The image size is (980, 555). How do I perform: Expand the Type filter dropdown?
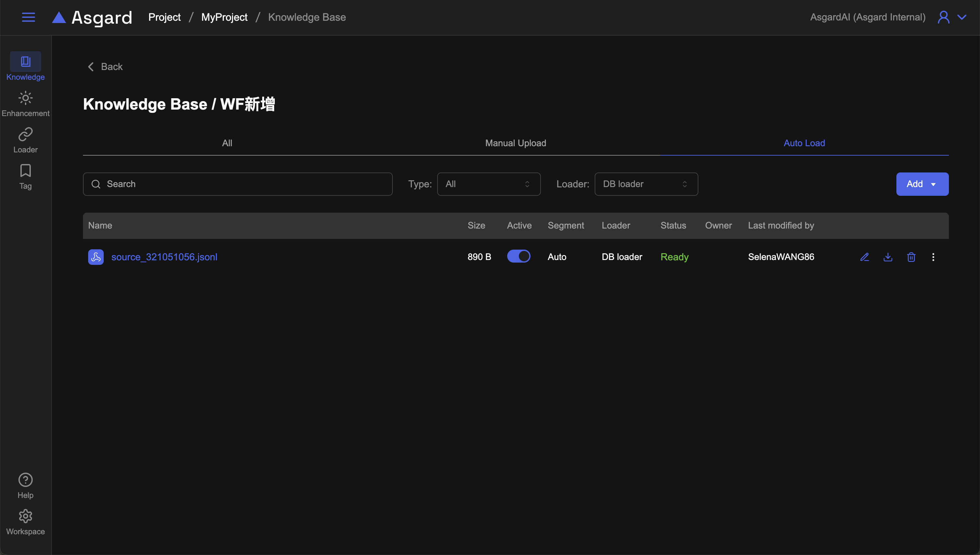click(488, 184)
